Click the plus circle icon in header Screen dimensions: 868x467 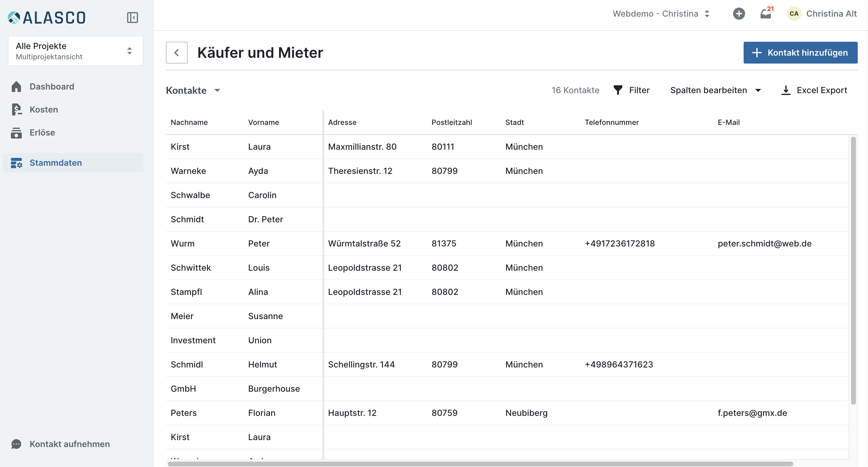point(738,14)
